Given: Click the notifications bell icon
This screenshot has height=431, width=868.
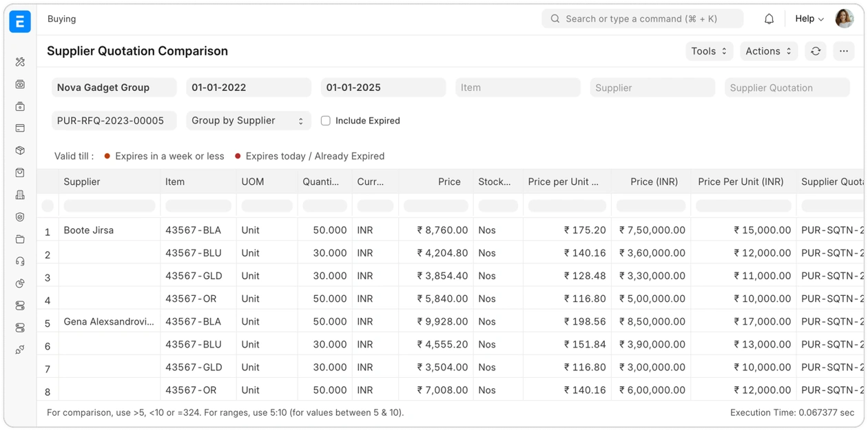Looking at the screenshot, I should pos(769,19).
